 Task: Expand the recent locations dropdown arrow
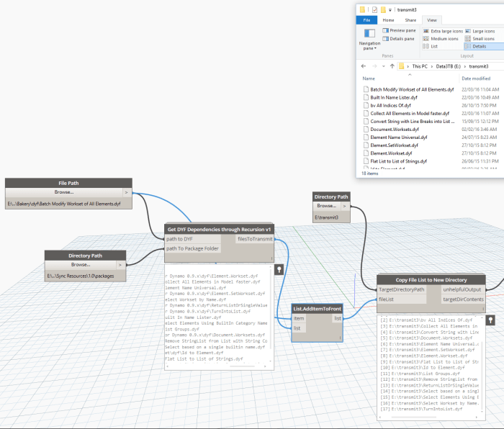click(x=383, y=66)
